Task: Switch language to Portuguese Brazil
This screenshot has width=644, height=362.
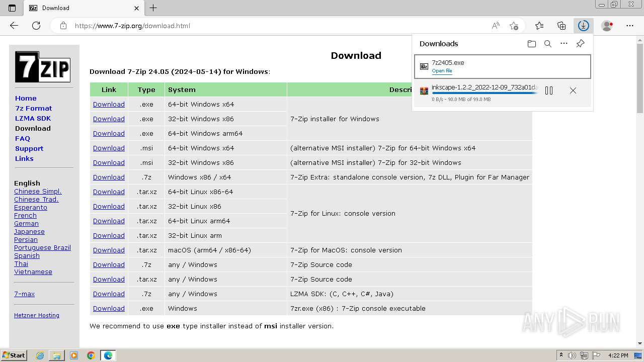Action: click(x=42, y=247)
